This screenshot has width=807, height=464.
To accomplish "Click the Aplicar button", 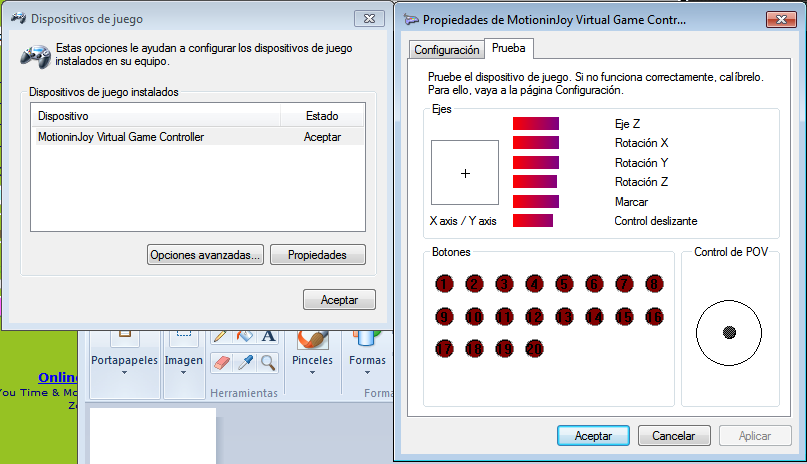I will (755, 436).
